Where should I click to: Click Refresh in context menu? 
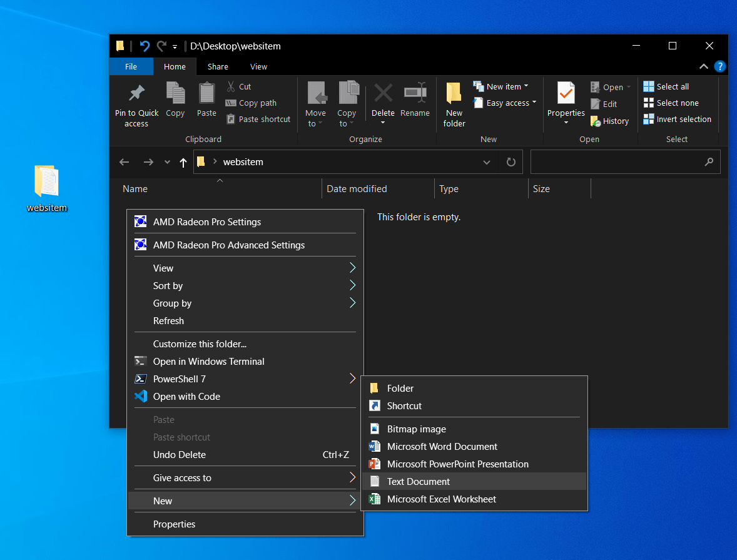click(245, 321)
